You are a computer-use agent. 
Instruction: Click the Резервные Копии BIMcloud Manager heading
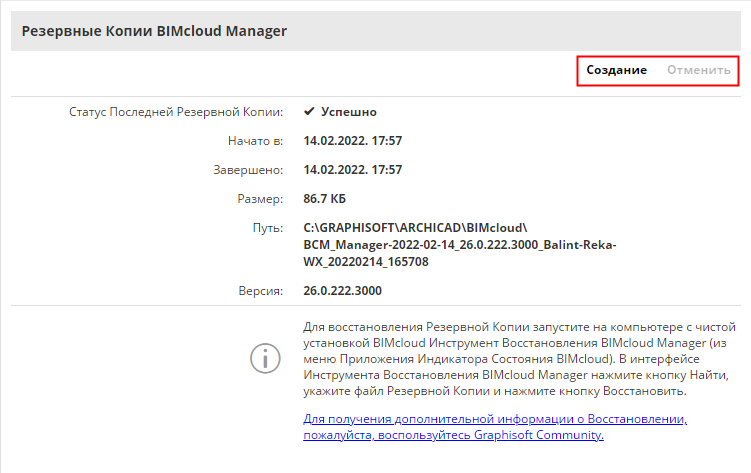pyautogui.click(x=154, y=31)
